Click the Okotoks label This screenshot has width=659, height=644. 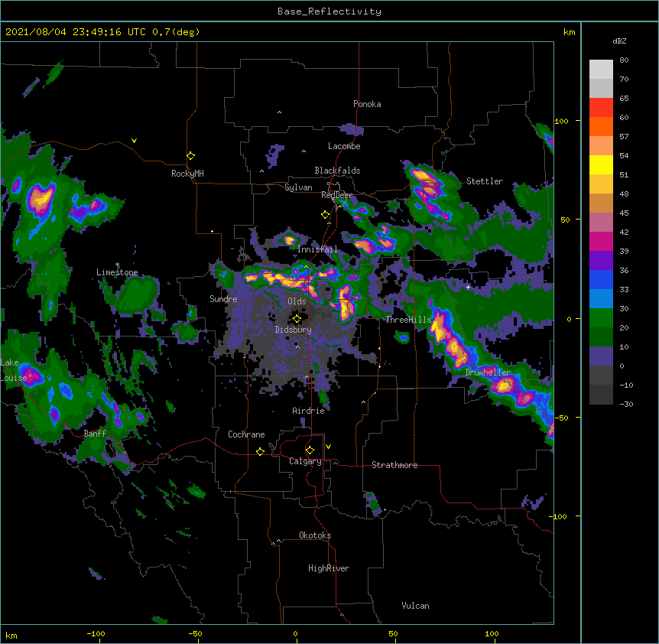(x=315, y=535)
